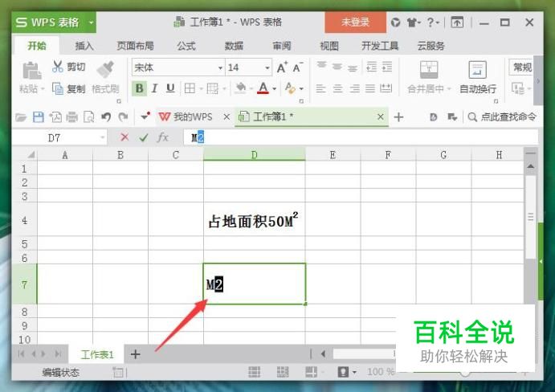The height and width of the screenshot is (392, 555).
Task: Increase indent icon
Action: click(386, 67)
